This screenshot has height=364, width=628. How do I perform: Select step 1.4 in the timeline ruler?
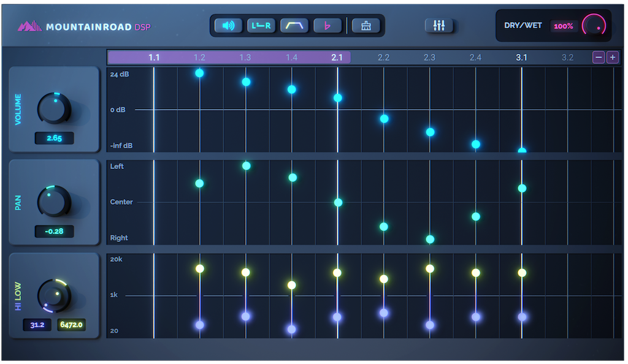point(291,58)
